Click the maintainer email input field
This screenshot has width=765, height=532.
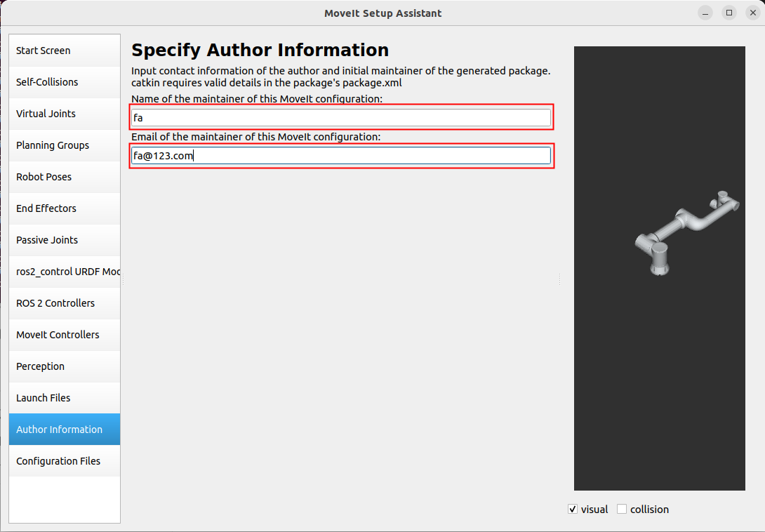coord(341,156)
